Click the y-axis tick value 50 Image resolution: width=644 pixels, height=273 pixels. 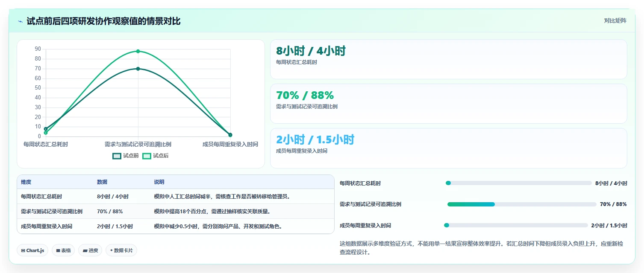pos(38,88)
